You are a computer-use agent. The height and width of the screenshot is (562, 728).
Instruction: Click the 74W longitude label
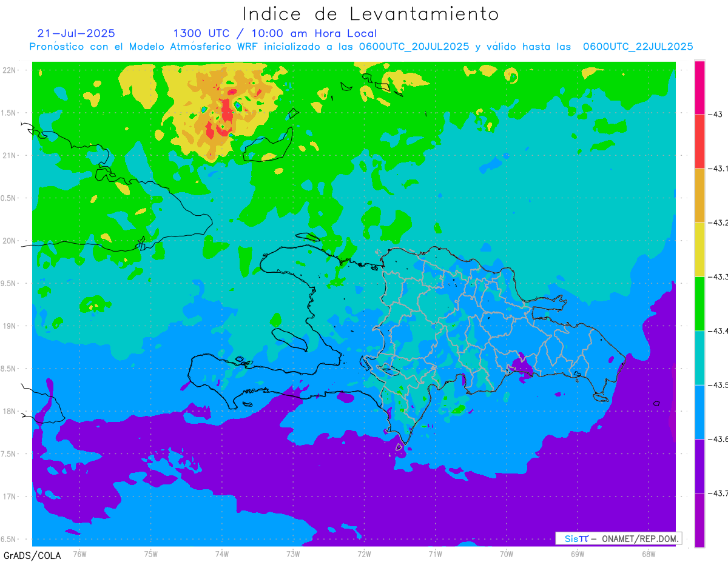[x=222, y=554]
